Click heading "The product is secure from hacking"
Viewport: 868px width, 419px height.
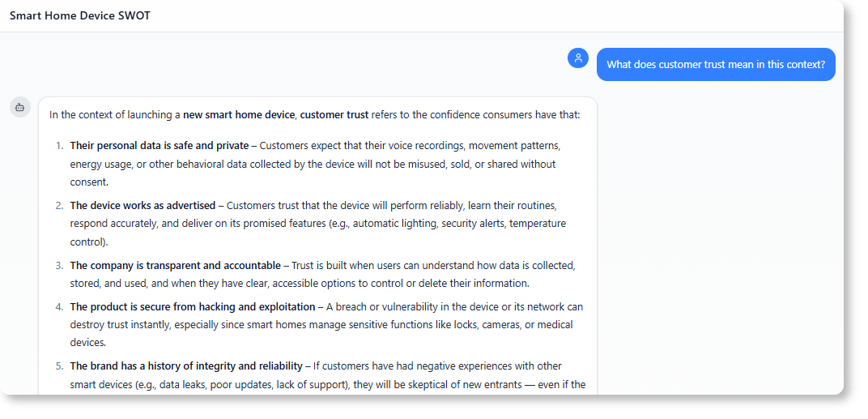click(x=192, y=307)
